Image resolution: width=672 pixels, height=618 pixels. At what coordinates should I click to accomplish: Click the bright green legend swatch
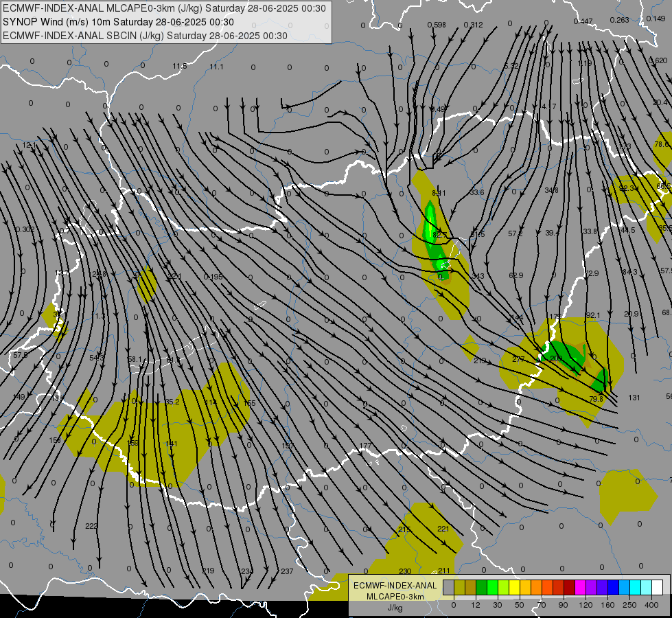coord(492,587)
